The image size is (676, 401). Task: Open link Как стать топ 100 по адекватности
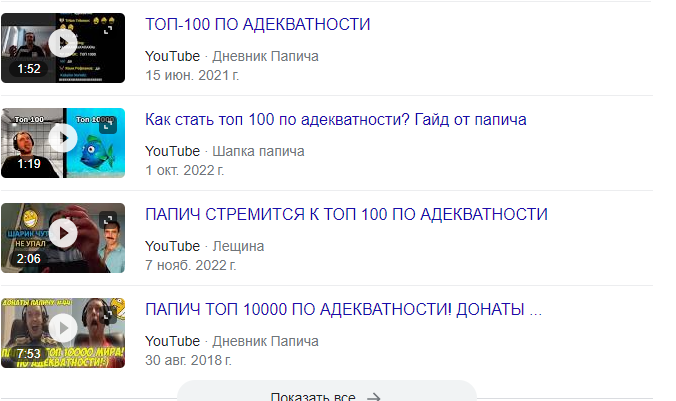coord(335,119)
